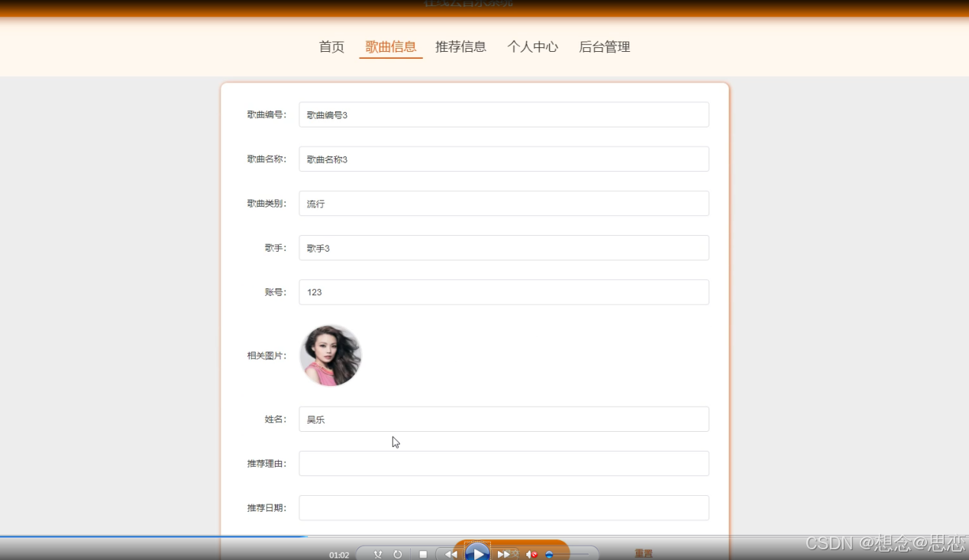Screen dimensions: 969x560
Task: Click the 歌曲编号 input field
Action: (504, 114)
